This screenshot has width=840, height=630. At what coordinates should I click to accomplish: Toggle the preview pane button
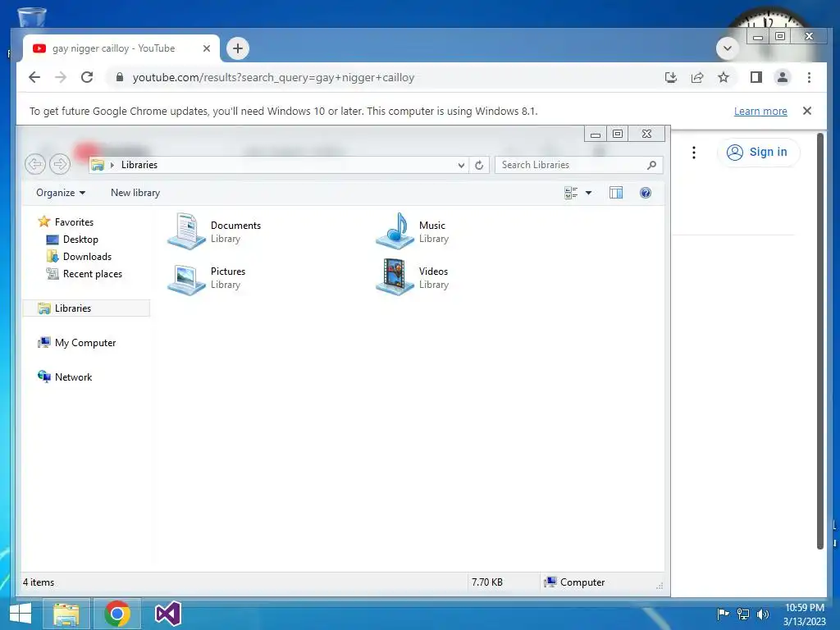616,193
